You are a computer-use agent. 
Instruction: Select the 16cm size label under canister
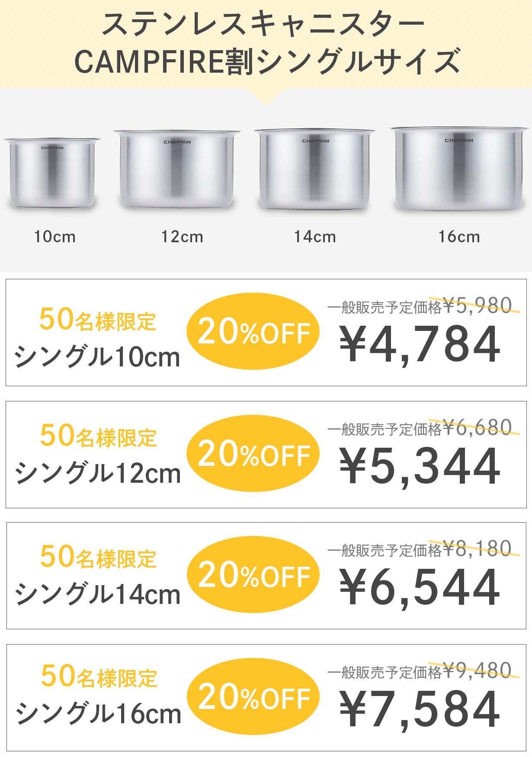459,237
